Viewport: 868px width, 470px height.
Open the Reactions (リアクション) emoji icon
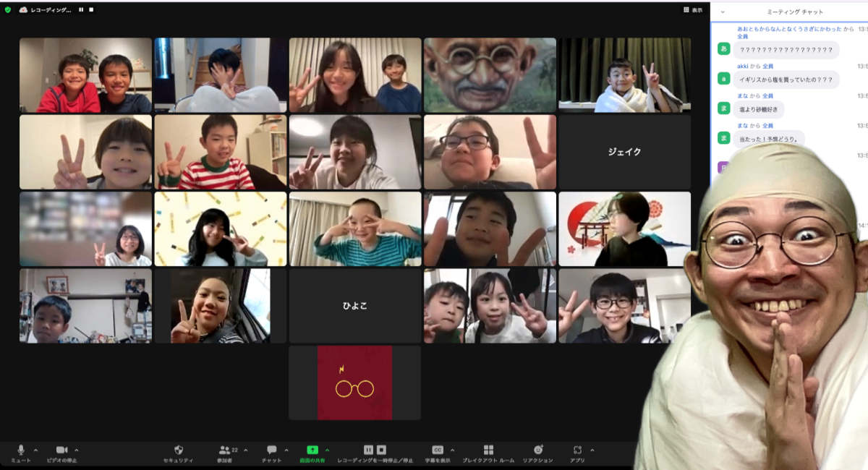click(537, 450)
